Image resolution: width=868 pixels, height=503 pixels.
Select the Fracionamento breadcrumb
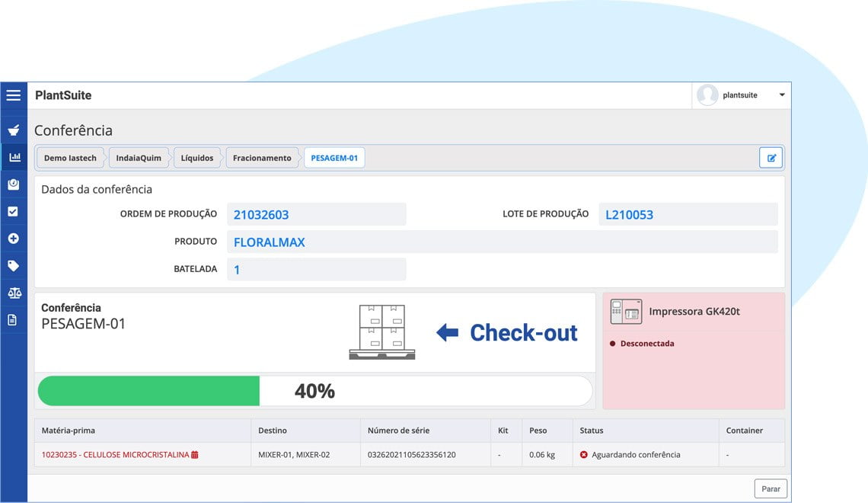click(x=262, y=158)
